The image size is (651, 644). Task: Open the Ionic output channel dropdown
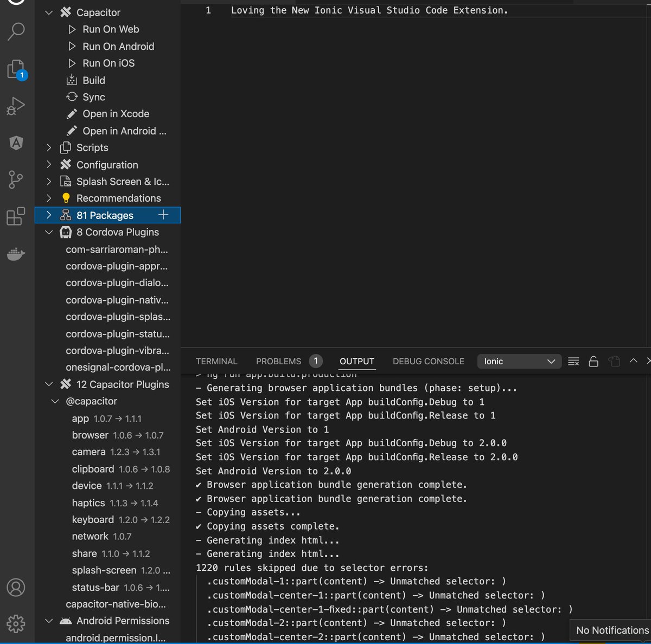click(x=519, y=362)
